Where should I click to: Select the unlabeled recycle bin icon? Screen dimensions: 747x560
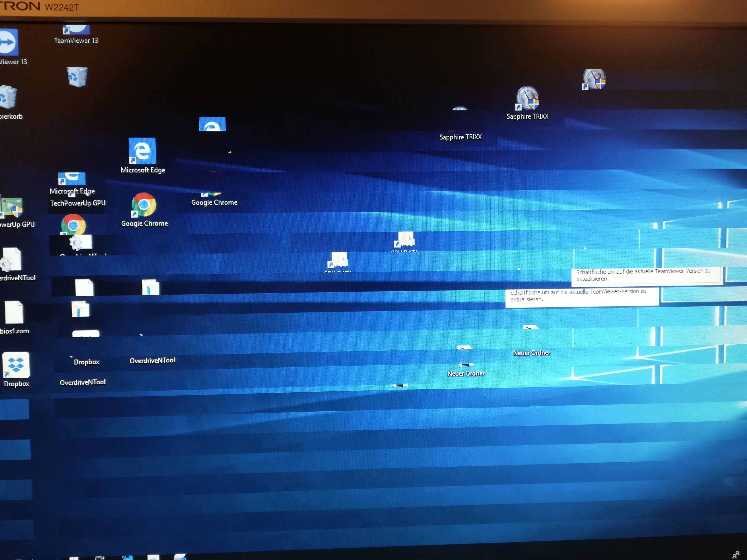pyautogui.click(x=77, y=77)
